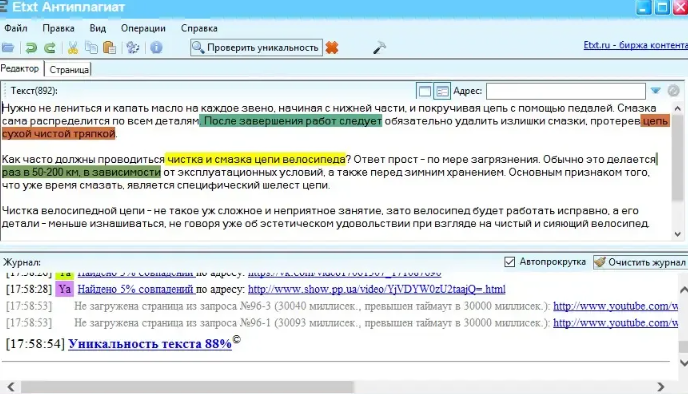Click the Etxt app icon in title bar
The height and width of the screenshot is (394, 688).
point(3,7)
